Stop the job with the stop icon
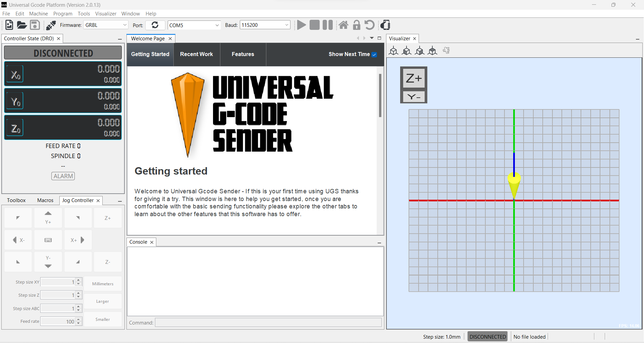This screenshot has width=644, height=343. pyautogui.click(x=314, y=25)
